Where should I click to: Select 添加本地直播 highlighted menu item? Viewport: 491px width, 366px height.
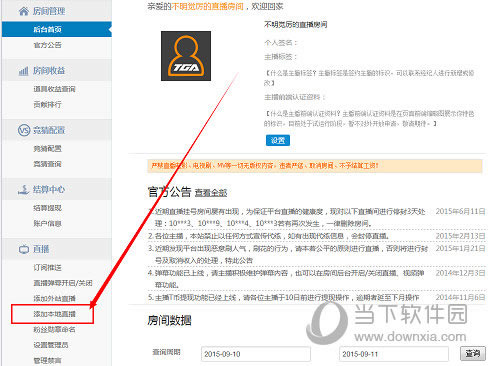pyautogui.click(x=54, y=314)
